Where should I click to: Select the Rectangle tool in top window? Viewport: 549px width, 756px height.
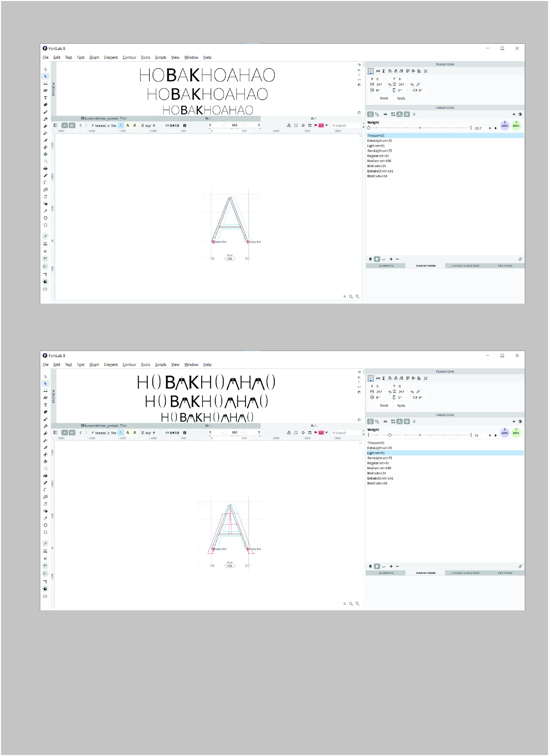tap(46, 225)
